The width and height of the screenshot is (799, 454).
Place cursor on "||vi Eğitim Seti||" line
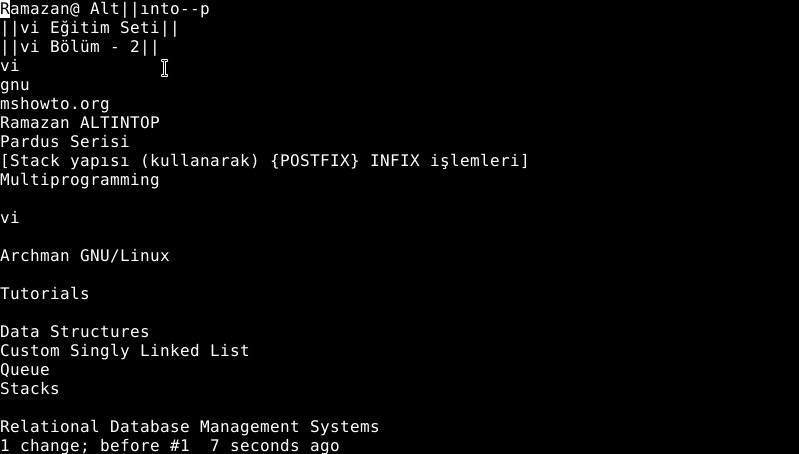90,28
